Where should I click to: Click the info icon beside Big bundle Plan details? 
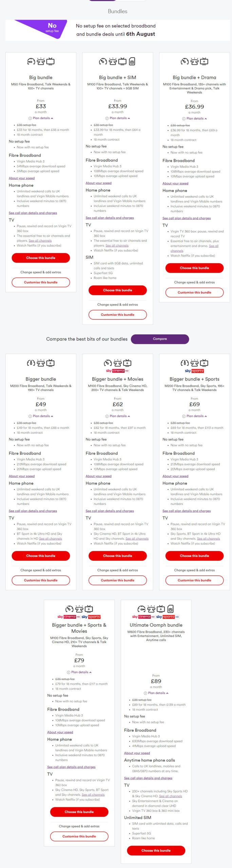(30, 118)
